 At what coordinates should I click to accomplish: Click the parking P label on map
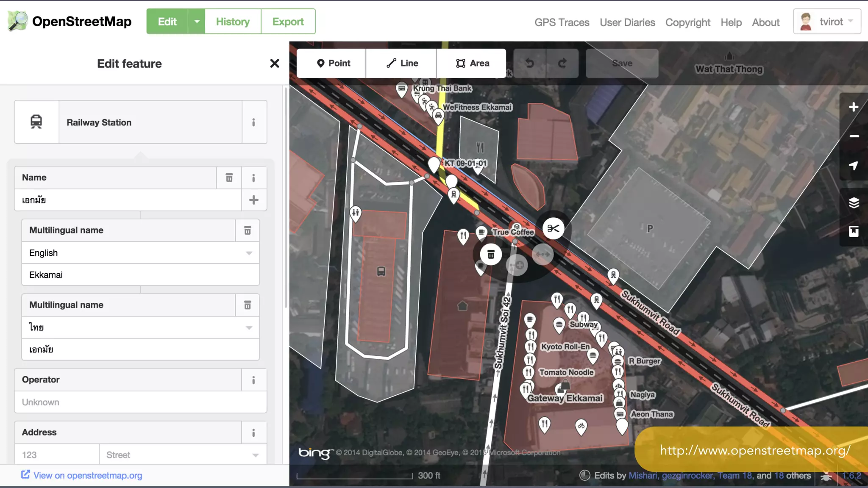pyautogui.click(x=650, y=229)
